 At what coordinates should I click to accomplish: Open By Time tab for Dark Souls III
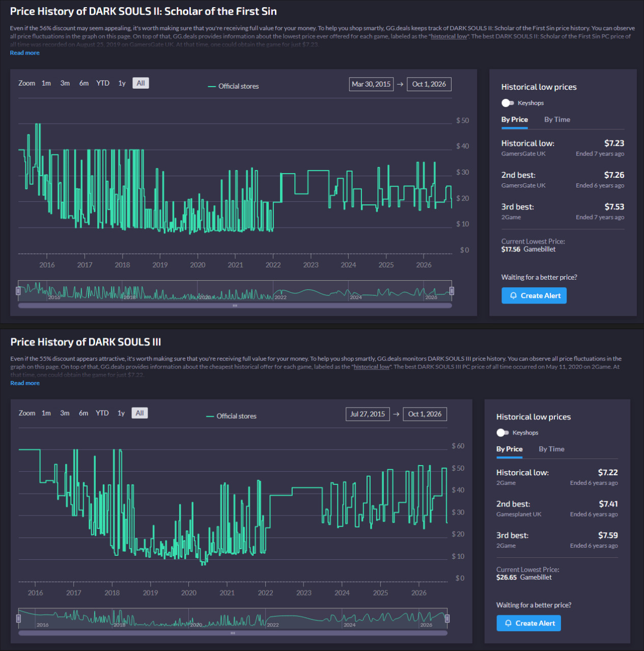point(551,449)
